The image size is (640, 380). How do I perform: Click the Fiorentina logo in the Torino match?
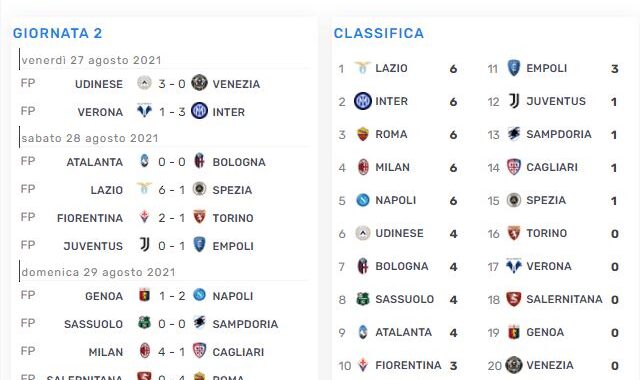tap(144, 217)
